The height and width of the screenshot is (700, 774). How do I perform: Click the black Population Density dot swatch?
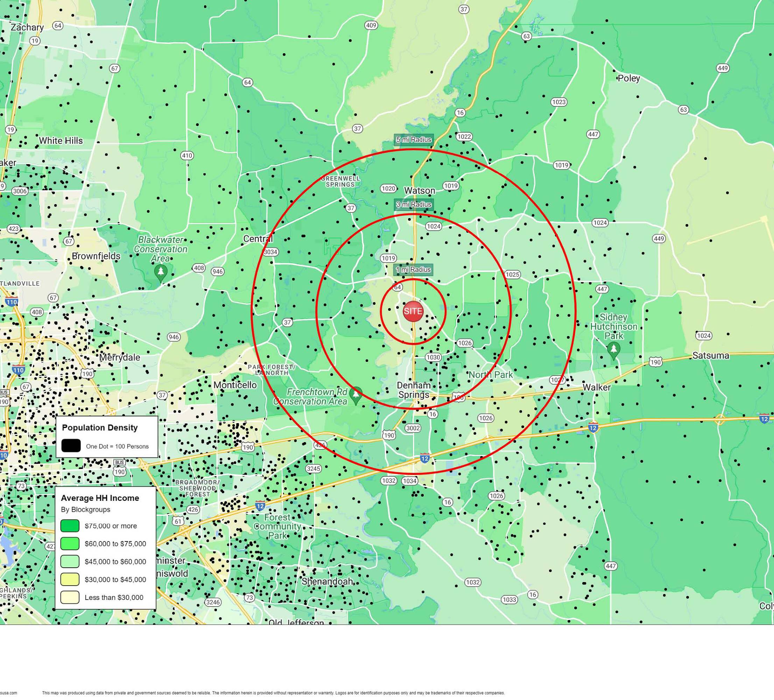pos(71,446)
